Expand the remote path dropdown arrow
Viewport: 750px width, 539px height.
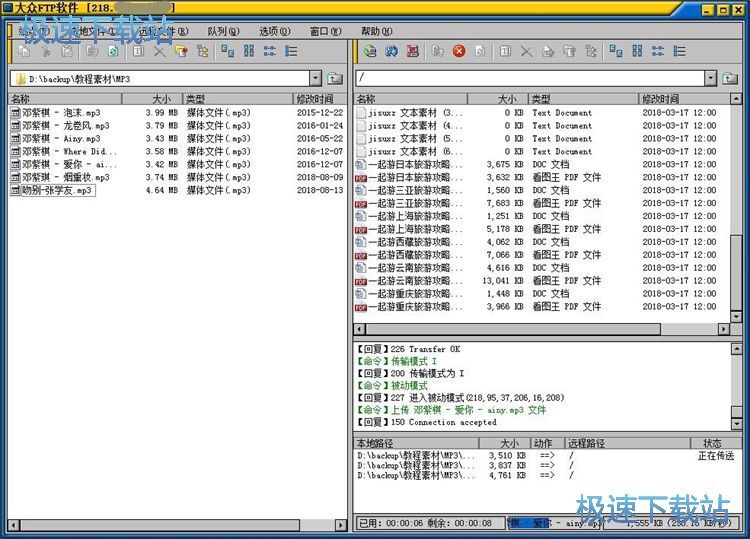(x=710, y=78)
